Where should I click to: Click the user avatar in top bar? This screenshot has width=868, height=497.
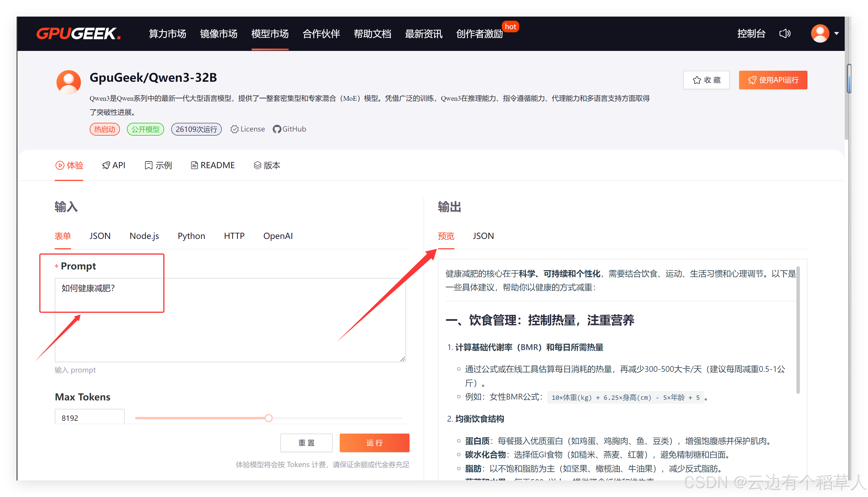pos(820,33)
